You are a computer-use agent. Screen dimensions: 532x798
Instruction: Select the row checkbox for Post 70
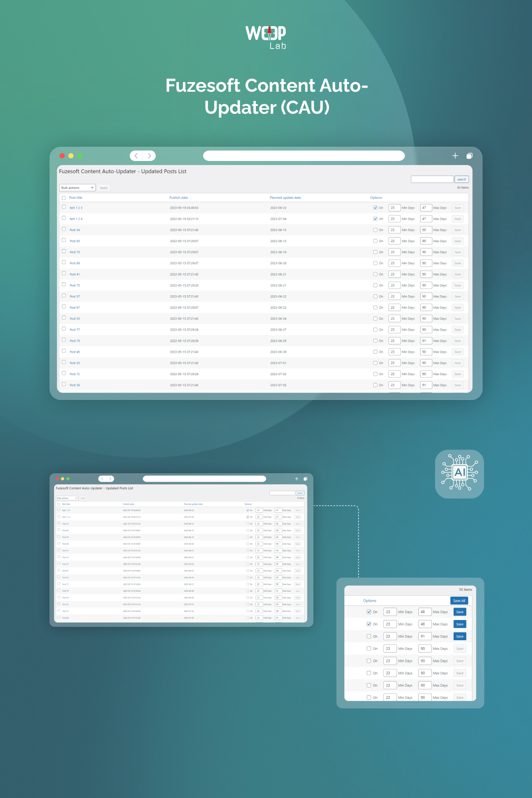pos(64,251)
